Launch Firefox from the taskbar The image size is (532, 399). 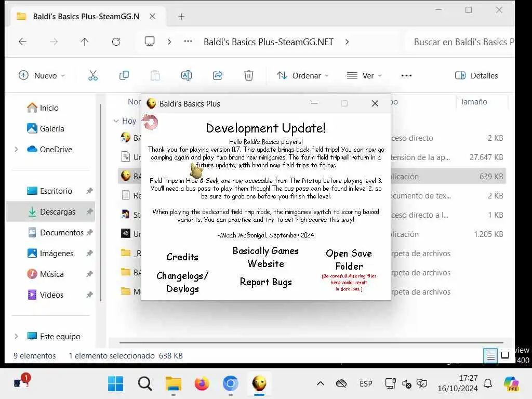coord(202,384)
